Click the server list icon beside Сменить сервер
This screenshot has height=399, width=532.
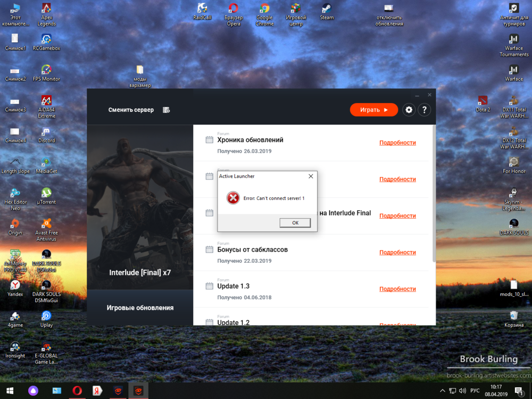click(x=167, y=110)
